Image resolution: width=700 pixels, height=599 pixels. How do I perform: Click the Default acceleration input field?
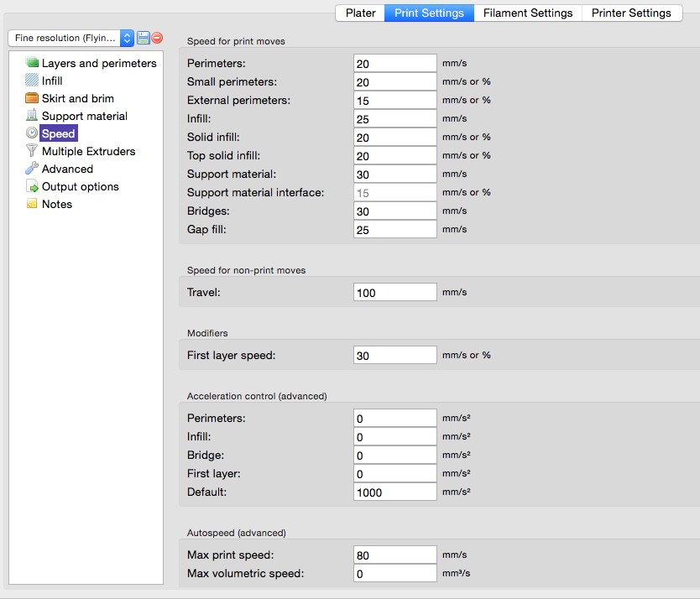tap(394, 492)
